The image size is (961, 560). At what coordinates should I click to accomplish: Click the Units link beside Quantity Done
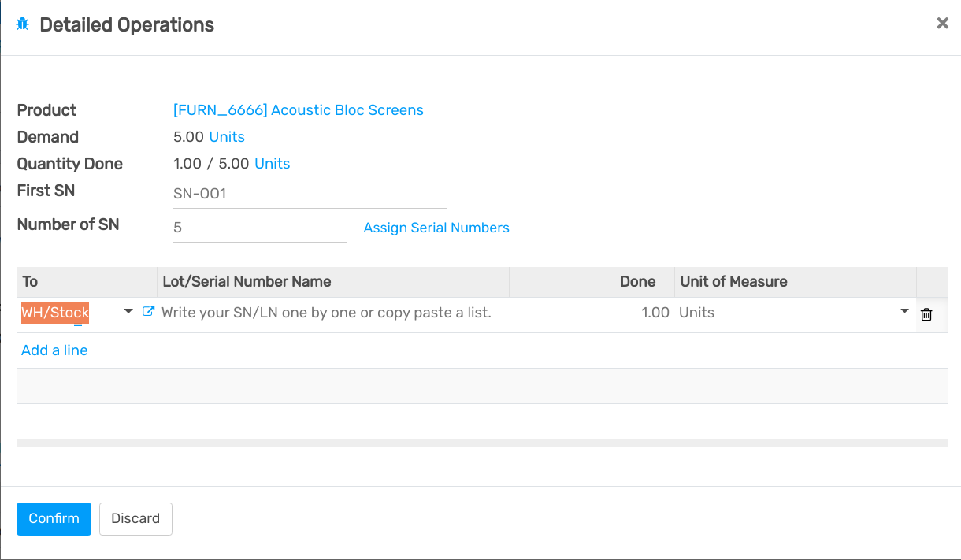[x=273, y=164]
